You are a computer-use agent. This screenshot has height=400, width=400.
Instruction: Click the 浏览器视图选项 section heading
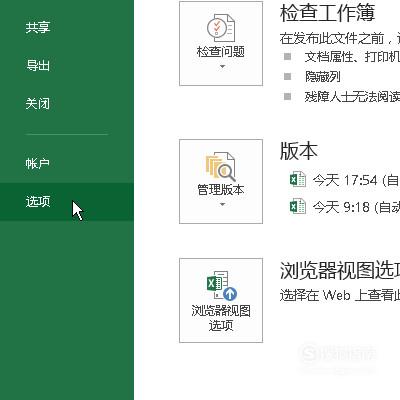[340, 270]
